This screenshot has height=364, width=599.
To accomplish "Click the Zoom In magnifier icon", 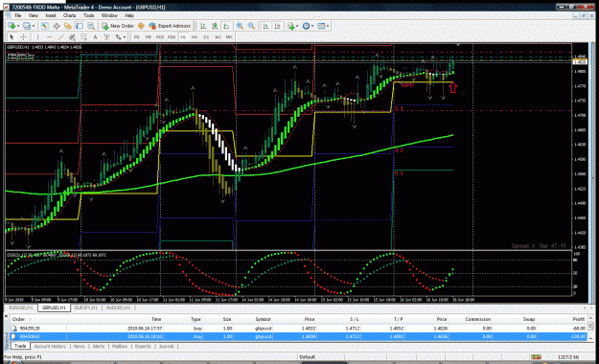I will tap(240, 26).
